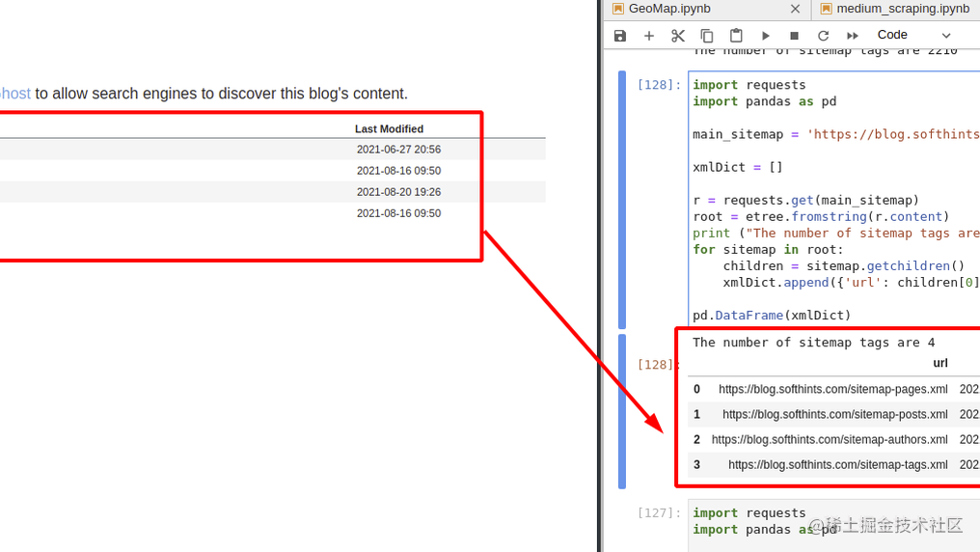Click the notebook icon on medium_scraping.ipynb tab
The height and width of the screenshot is (552, 980).
coord(826,9)
